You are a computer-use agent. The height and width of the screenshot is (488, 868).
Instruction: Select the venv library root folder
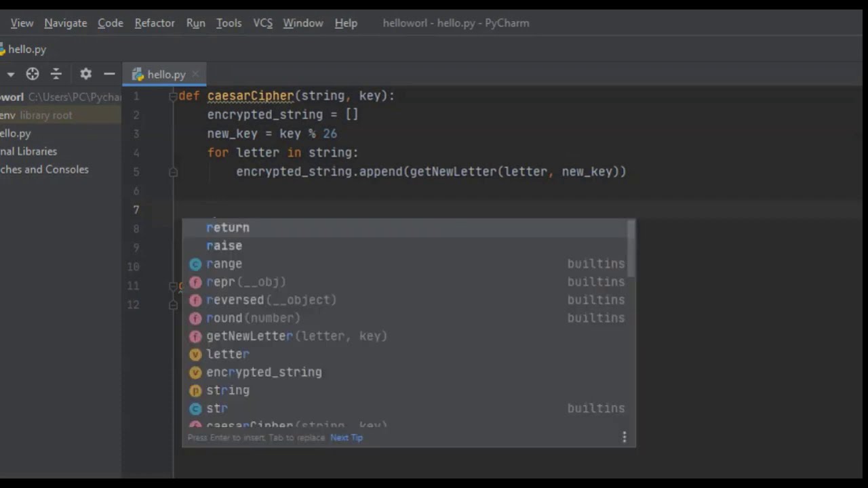pos(61,115)
